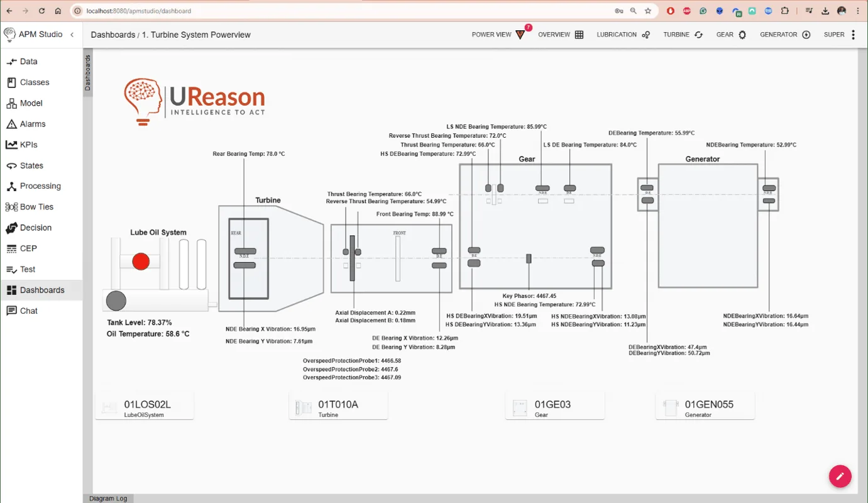This screenshot has width=868, height=503.
Task: Select Dashboards in the sidebar
Action: pos(41,290)
